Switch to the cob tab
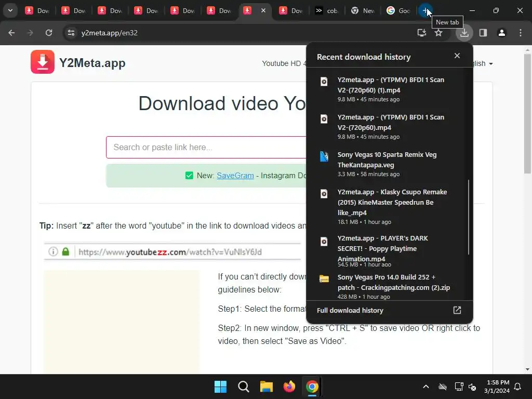Screen dimensions: 532x399 (x=327, y=10)
